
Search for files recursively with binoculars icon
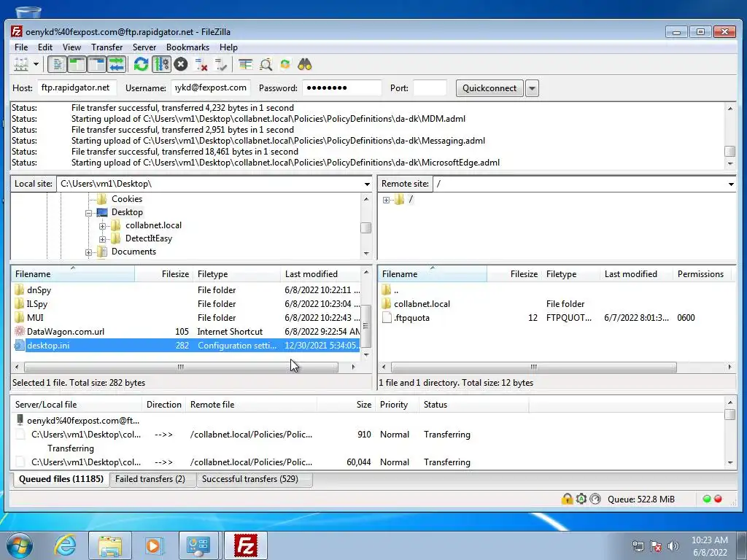tap(305, 64)
